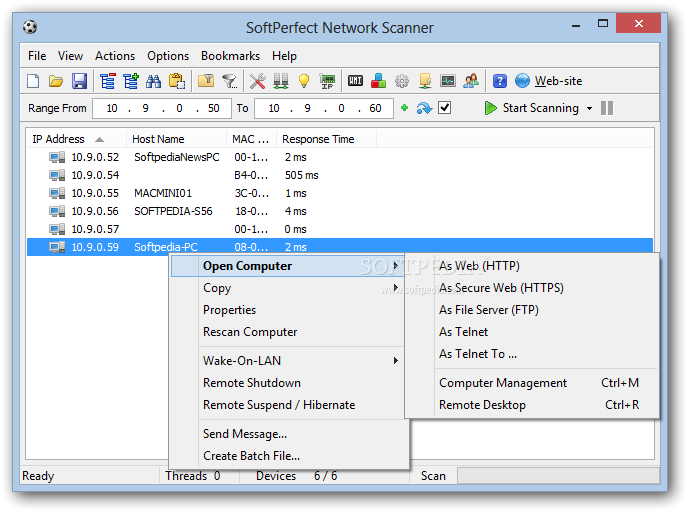
Task: Click the blue arrow IP range icon
Action: (x=424, y=108)
